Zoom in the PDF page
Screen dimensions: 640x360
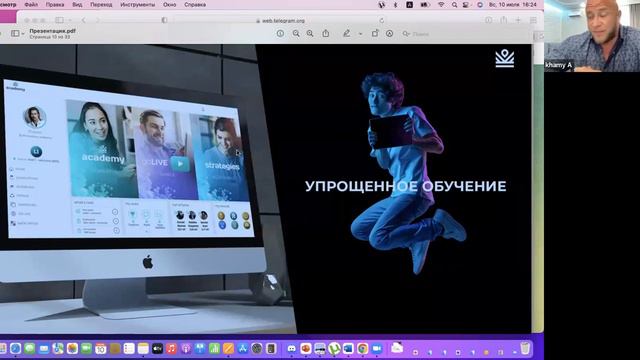[310, 33]
